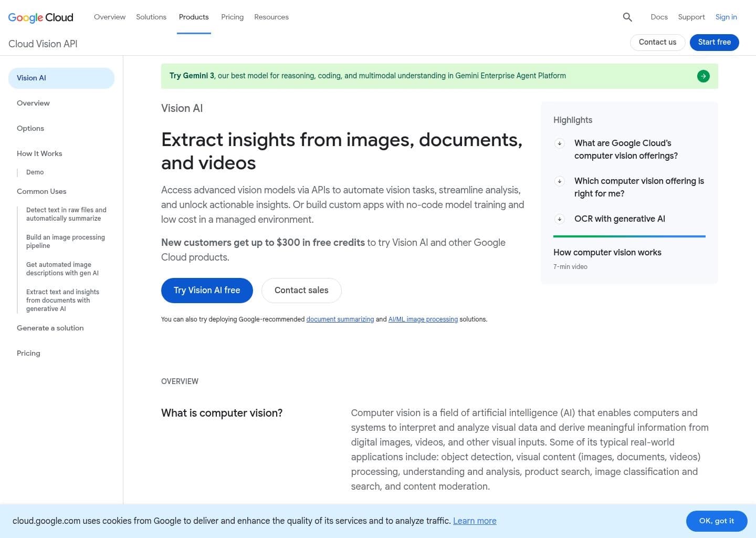Click the Google Cloud logo
The height and width of the screenshot is (538, 756).
pos(41,17)
